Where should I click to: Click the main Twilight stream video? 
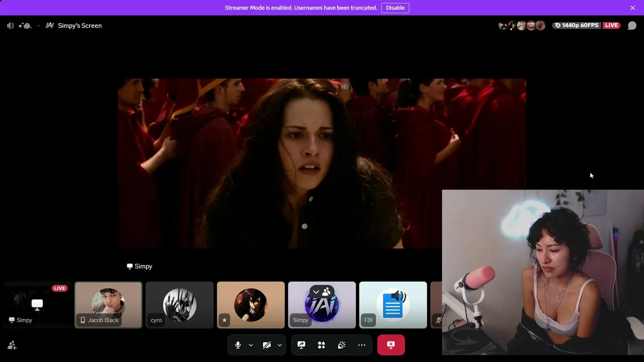pos(322,163)
